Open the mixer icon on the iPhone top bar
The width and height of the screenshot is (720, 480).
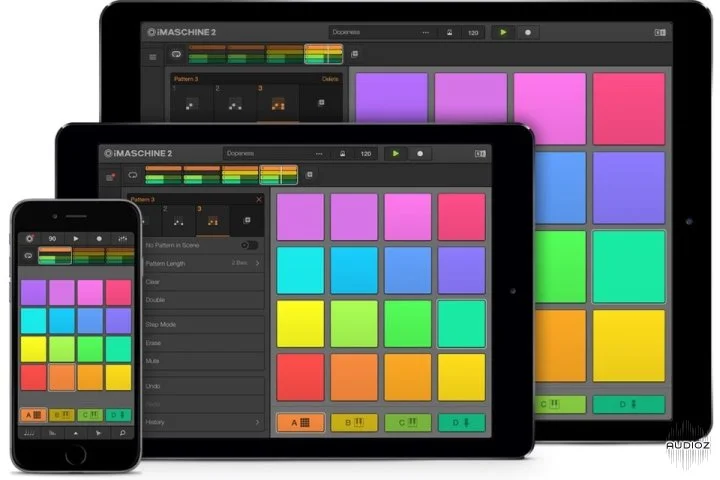(x=123, y=238)
